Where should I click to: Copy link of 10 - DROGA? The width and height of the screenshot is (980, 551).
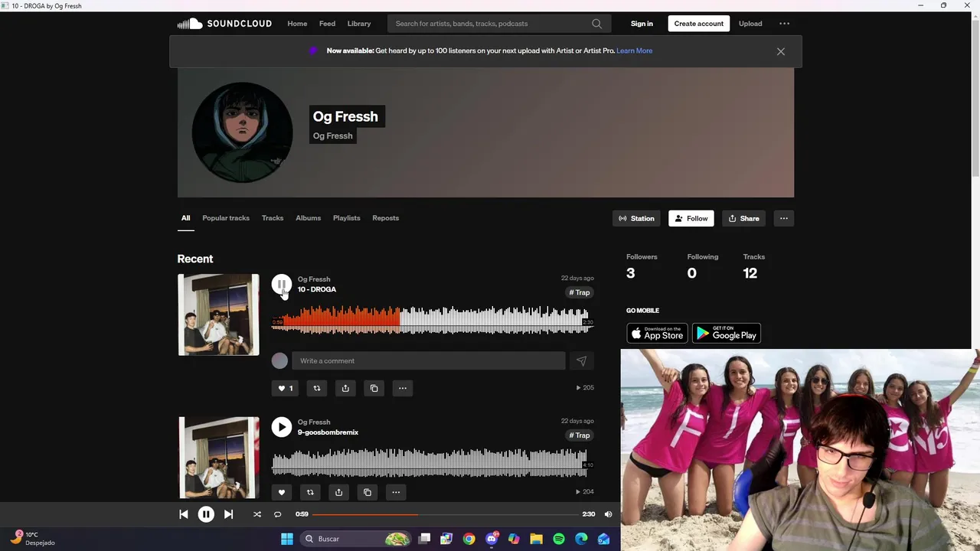(x=374, y=388)
